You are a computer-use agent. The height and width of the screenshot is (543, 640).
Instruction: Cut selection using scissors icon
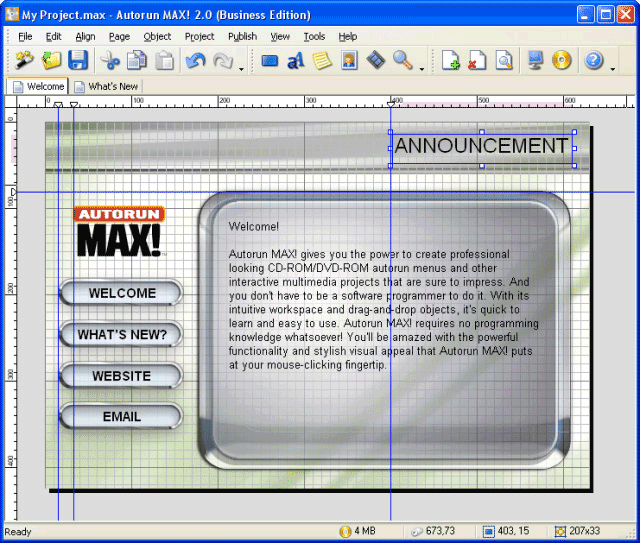110,60
